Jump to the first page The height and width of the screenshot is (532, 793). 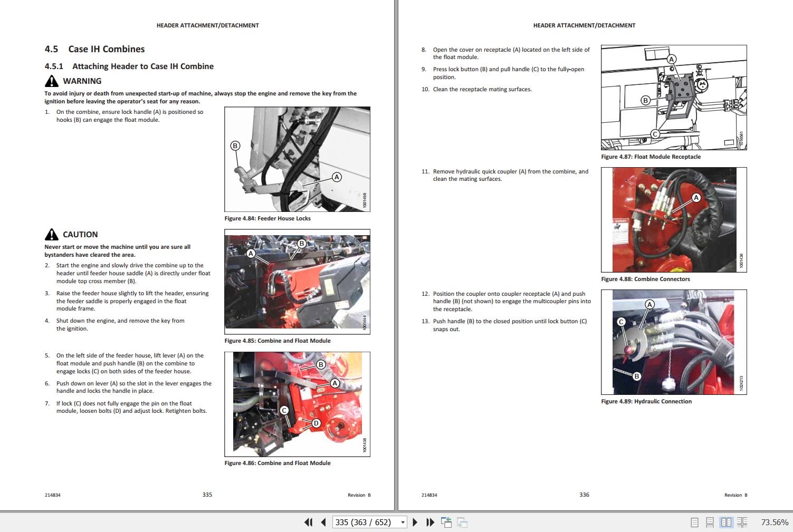[x=308, y=522]
